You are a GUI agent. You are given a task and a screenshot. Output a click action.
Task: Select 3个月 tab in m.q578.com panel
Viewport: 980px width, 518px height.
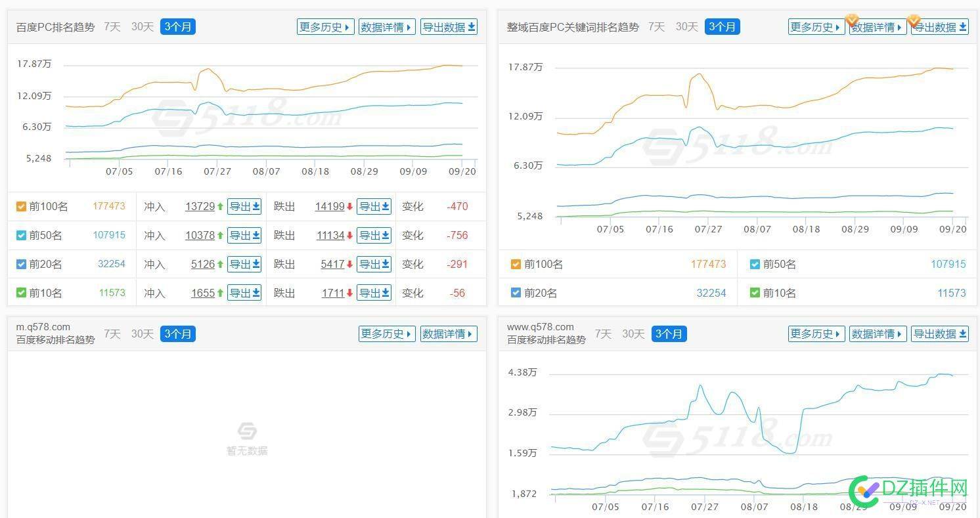[178, 334]
